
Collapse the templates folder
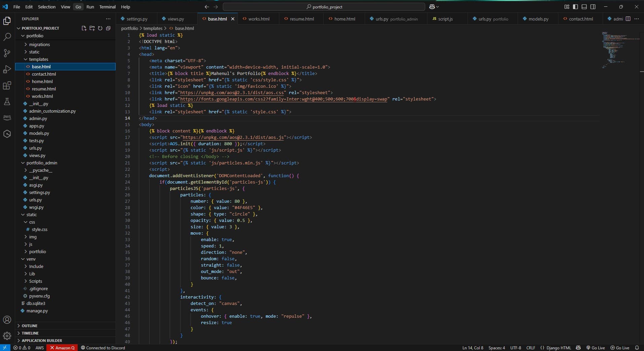[x=38, y=59]
